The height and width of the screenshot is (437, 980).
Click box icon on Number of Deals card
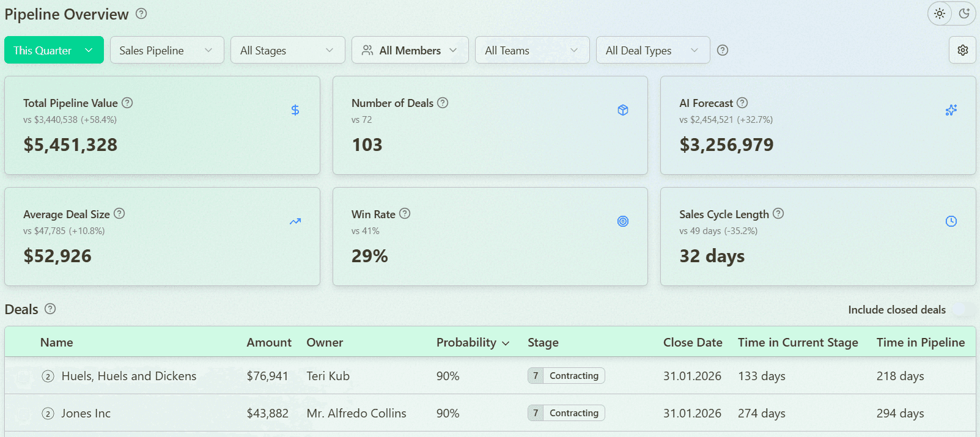point(623,110)
